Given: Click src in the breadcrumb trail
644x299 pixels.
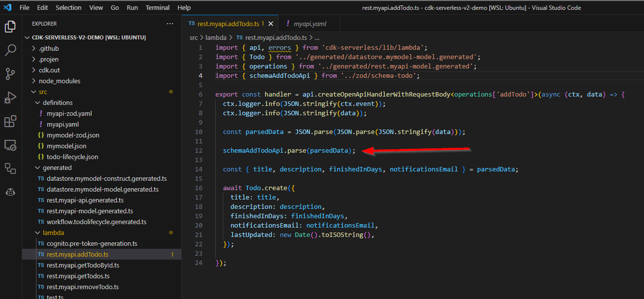Looking at the screenshot, I should coord(194,37).
